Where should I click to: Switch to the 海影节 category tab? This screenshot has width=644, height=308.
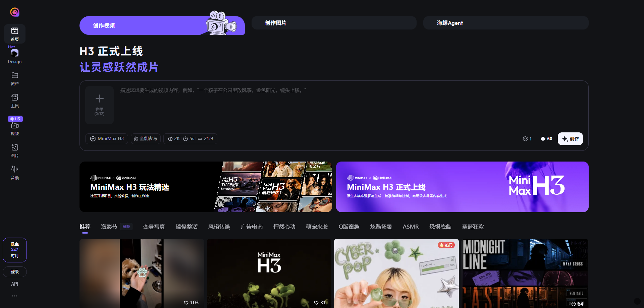pos(109,227)
